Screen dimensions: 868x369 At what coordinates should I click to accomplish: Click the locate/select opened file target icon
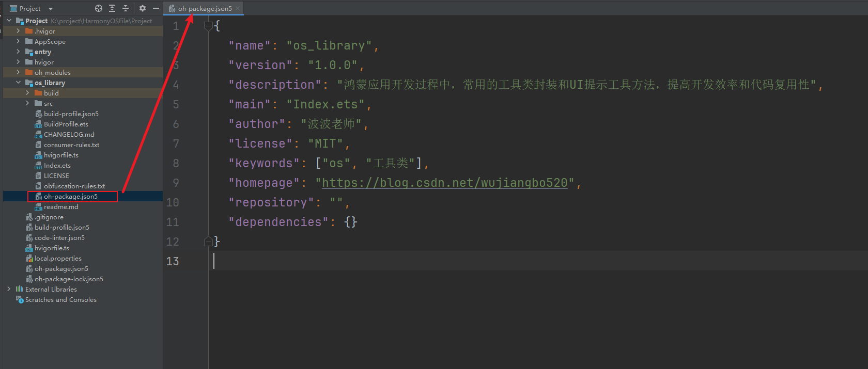point(99,8)
